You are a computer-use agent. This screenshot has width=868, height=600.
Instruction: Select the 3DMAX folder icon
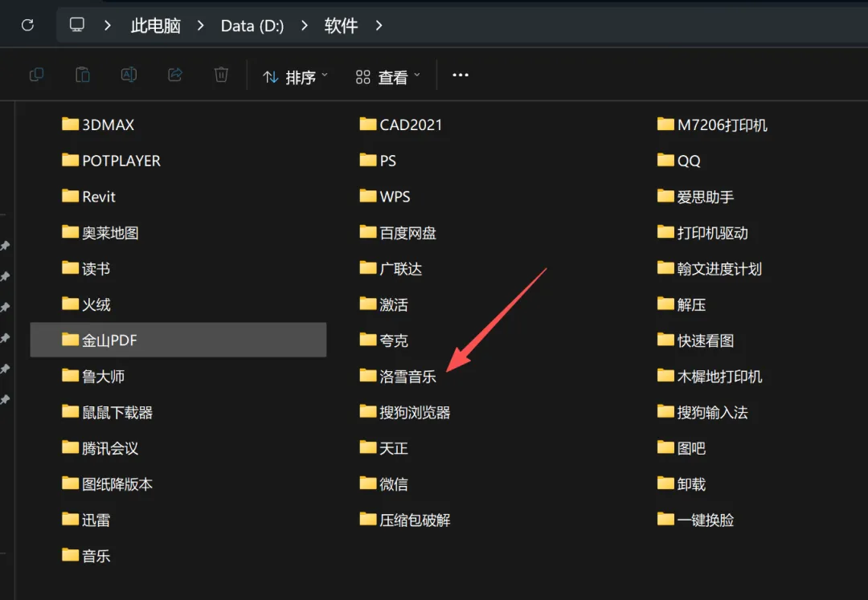point(70,124)
